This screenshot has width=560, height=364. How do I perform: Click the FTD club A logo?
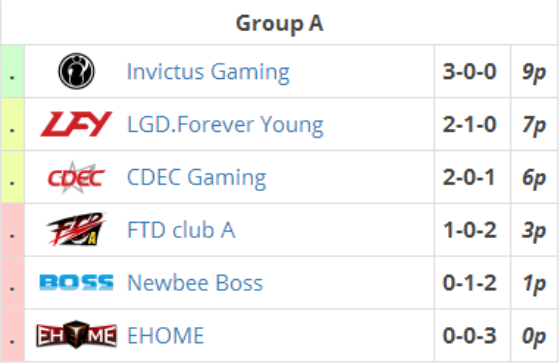[76, 229]
